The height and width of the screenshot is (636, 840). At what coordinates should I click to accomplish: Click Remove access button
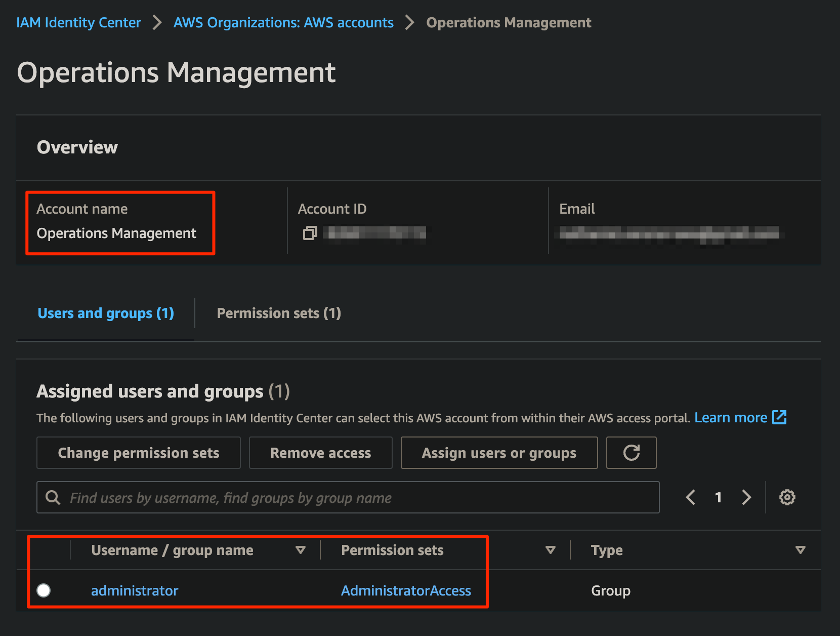(321, 453)
